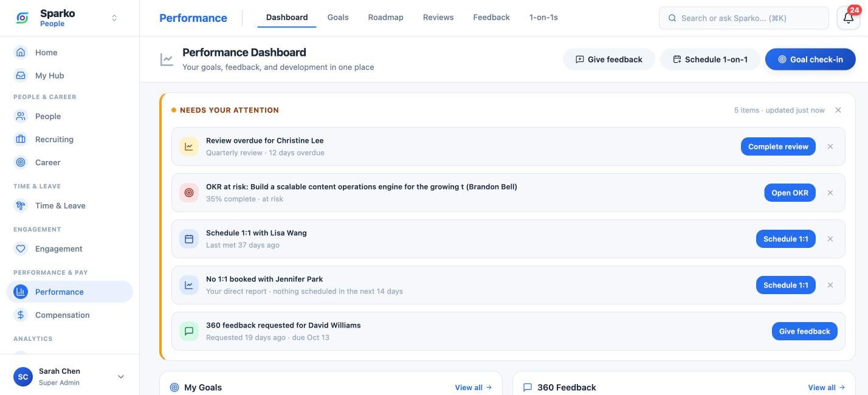
Task: Click Schedule 1:1 for Jennifer Park
Action: pos(786,285)
